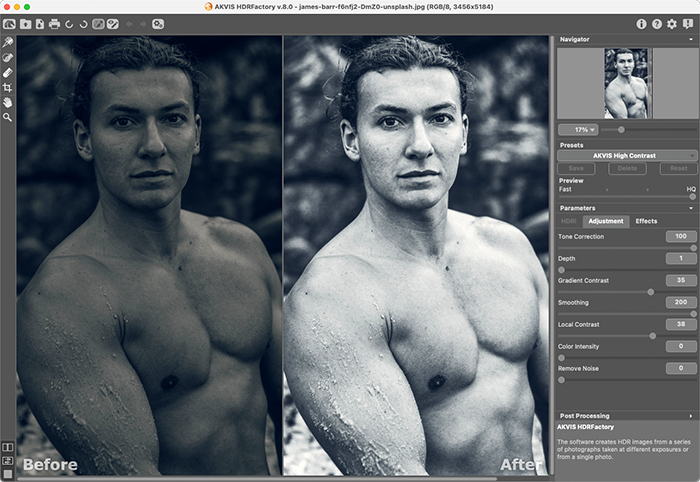Open the AKVIS High Contrast presets dropdown
Viewport: 700px width, 482px height.
tap(627, 156)
